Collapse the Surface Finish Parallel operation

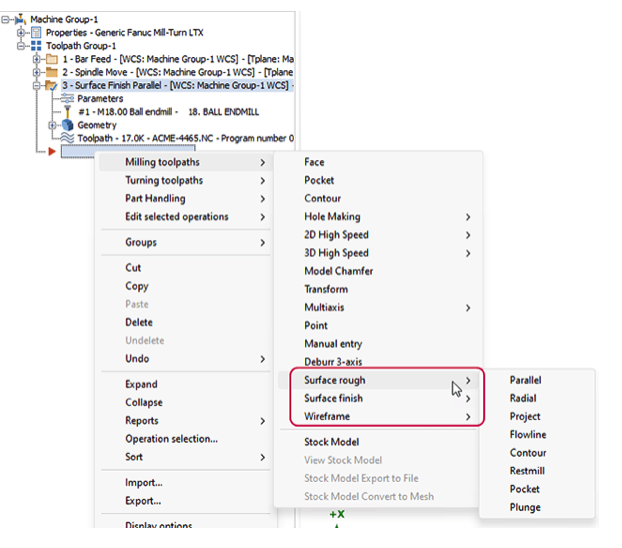[x=37, y=86]
